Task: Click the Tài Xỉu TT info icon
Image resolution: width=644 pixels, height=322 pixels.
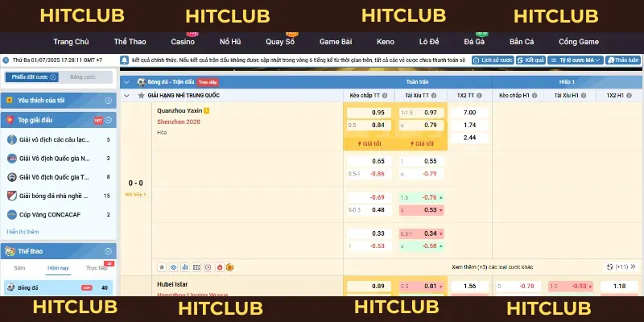Action: pyautogui.click(x=434, y=95)
